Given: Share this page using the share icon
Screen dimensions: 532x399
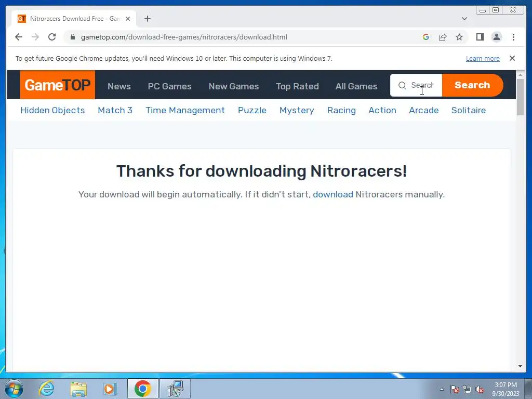Looking at the screenshot, I should tap(443, 37).
